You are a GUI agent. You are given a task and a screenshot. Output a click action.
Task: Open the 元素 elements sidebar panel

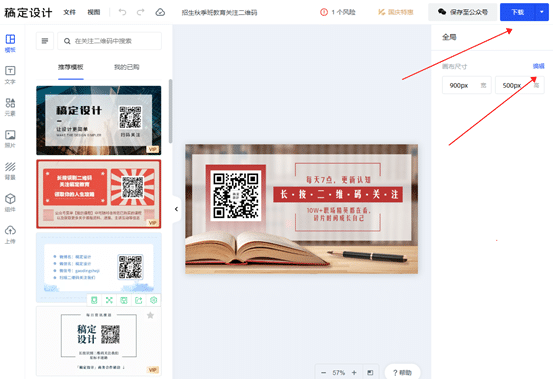[x=10, y=107]
